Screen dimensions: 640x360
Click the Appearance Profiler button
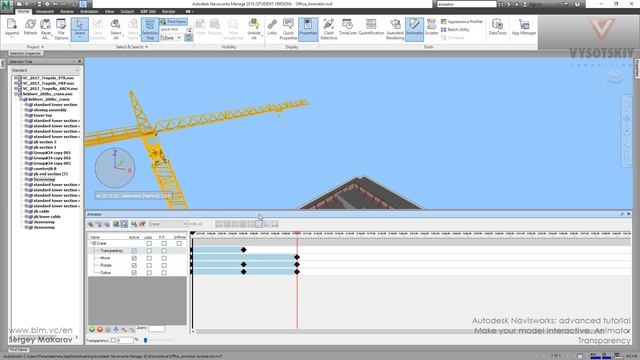[462, 21]
